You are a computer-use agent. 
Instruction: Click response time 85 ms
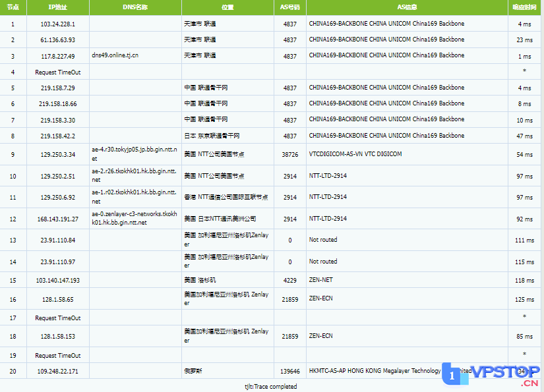tap(524, 337)
